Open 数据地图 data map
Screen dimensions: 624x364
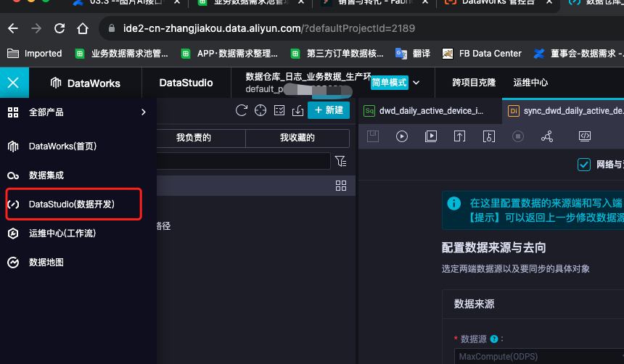tap(46, 262)
